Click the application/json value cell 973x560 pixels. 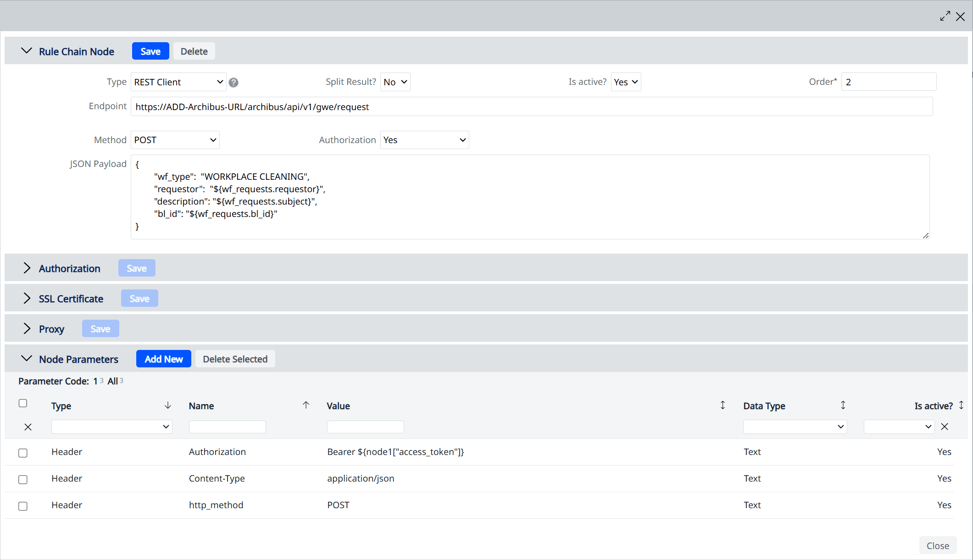361,478
